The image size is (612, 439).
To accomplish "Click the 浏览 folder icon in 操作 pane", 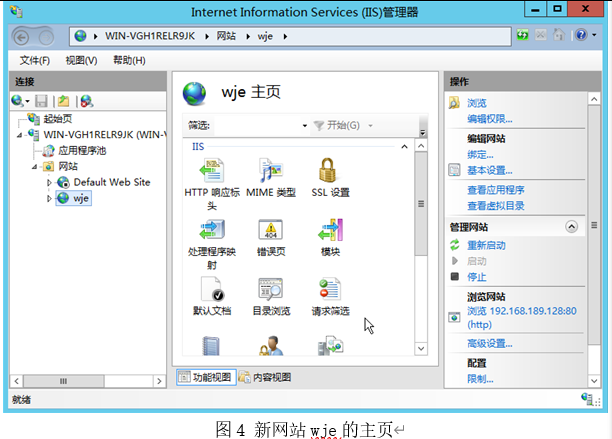I will (454, 103).
